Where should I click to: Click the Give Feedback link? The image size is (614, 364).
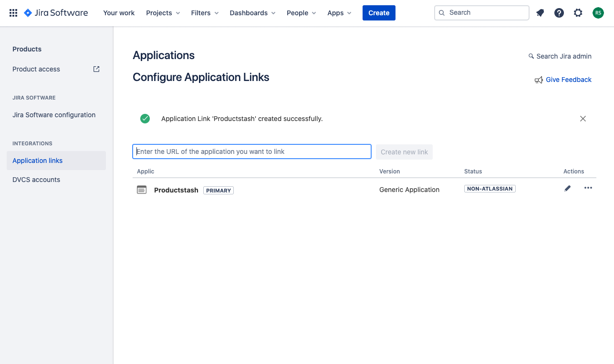pyautogui.click(x=569, y=80)
